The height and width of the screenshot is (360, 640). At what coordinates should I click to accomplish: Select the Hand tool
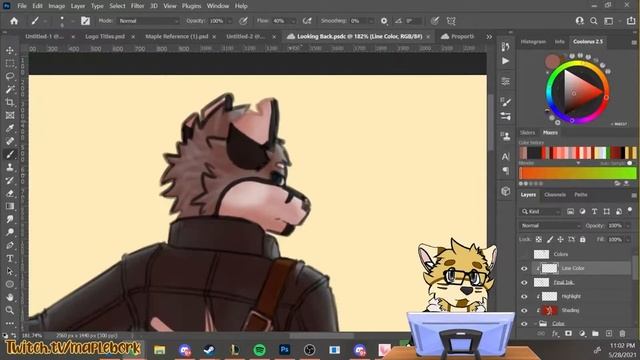(x=10, y=297)
